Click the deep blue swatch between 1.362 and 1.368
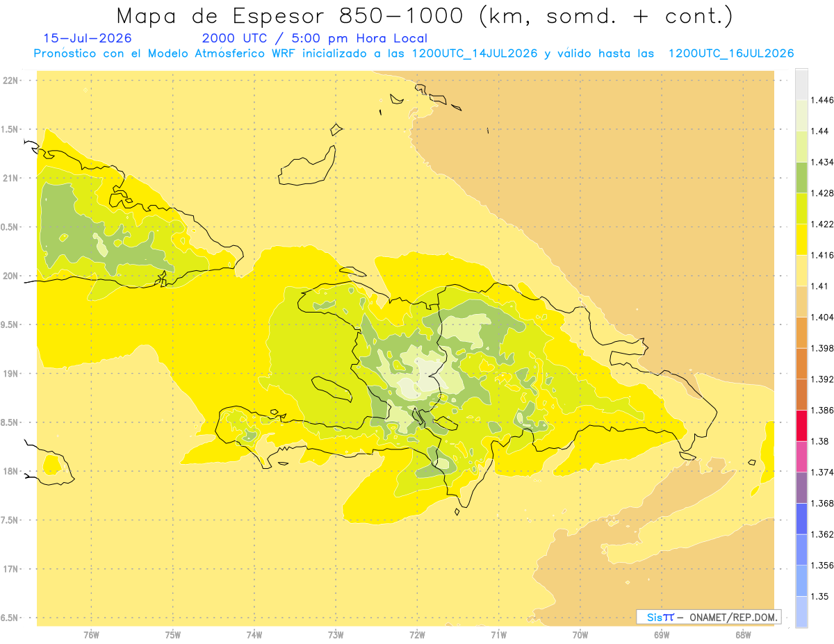Screen dimensions: 834x644 point(801,519)
